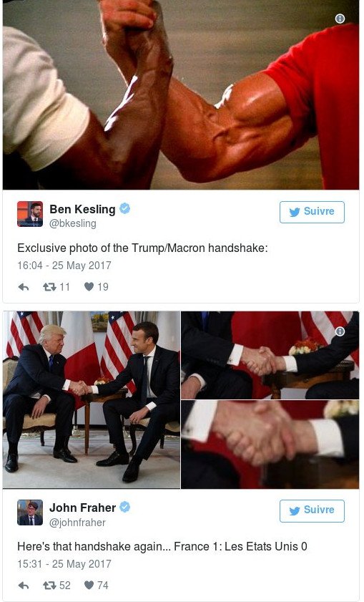Click the info icon on handshake photo collage

pos(340,331)
